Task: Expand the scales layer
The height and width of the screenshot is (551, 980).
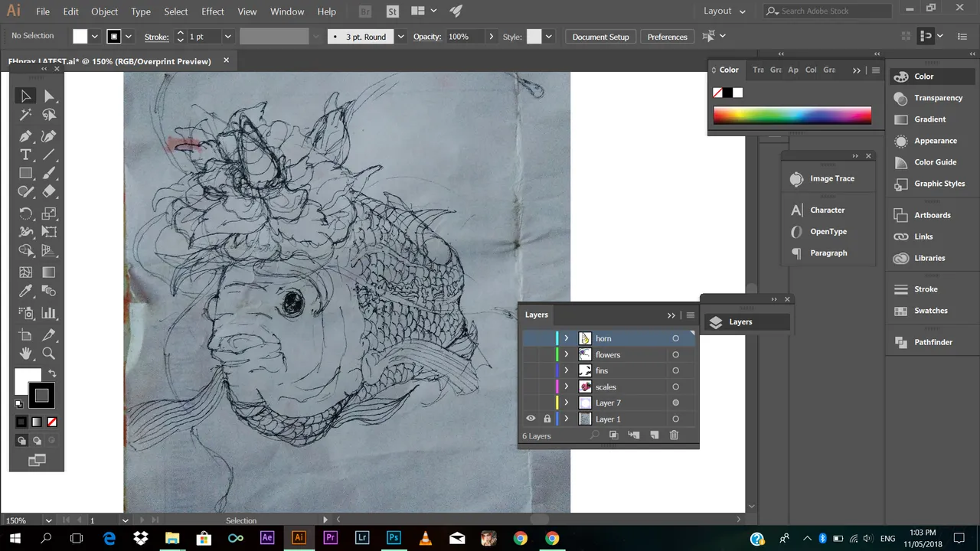Action: 567,386
